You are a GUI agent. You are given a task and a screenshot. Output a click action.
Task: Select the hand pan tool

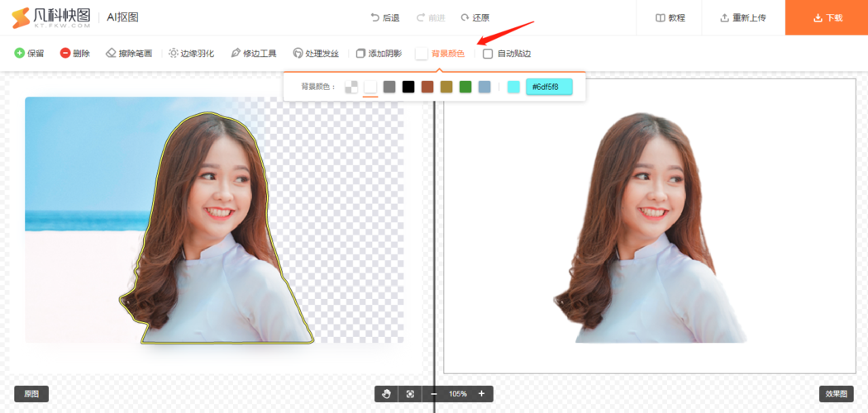tap(386, 394)
